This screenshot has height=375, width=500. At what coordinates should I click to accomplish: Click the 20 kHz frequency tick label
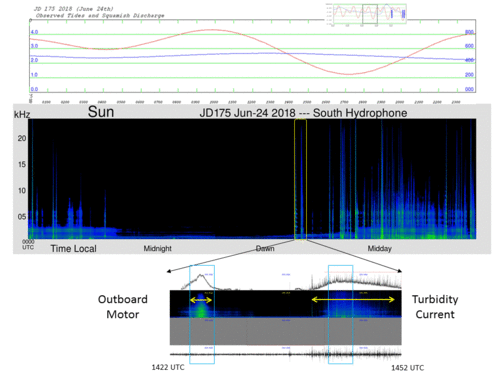[22, 138]
